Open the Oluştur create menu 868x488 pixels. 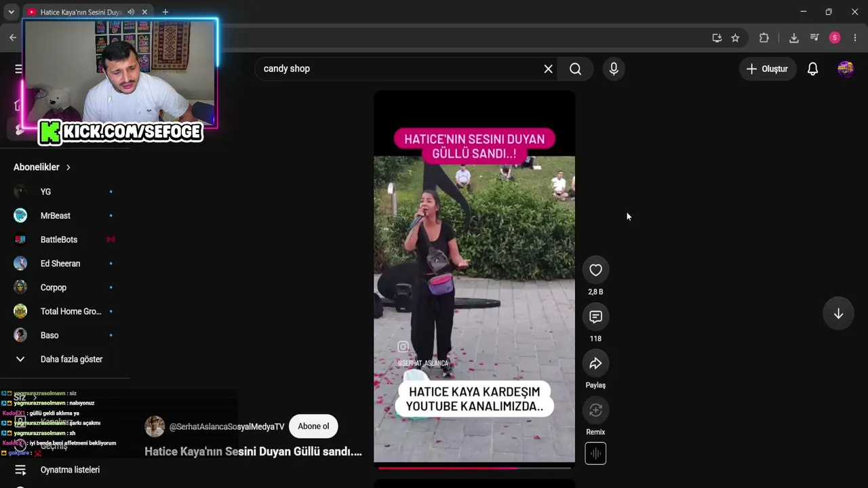click(x=767, y=68)
